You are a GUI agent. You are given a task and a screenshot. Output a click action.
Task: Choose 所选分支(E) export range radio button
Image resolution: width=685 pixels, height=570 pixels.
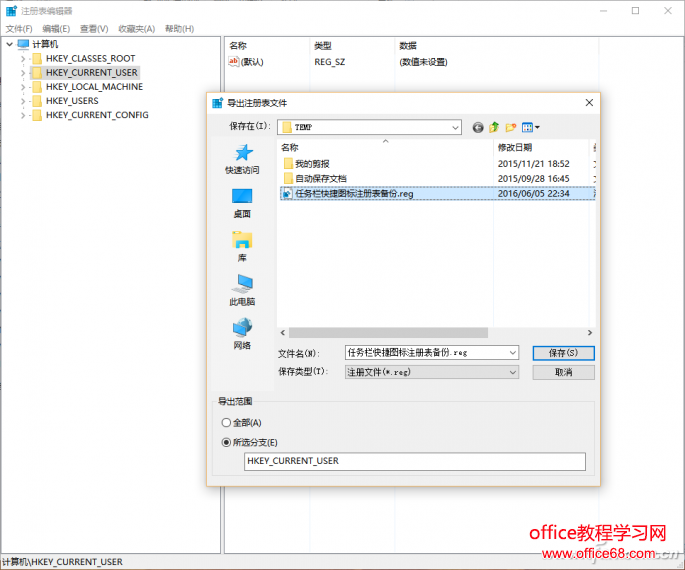pos(226,442)
